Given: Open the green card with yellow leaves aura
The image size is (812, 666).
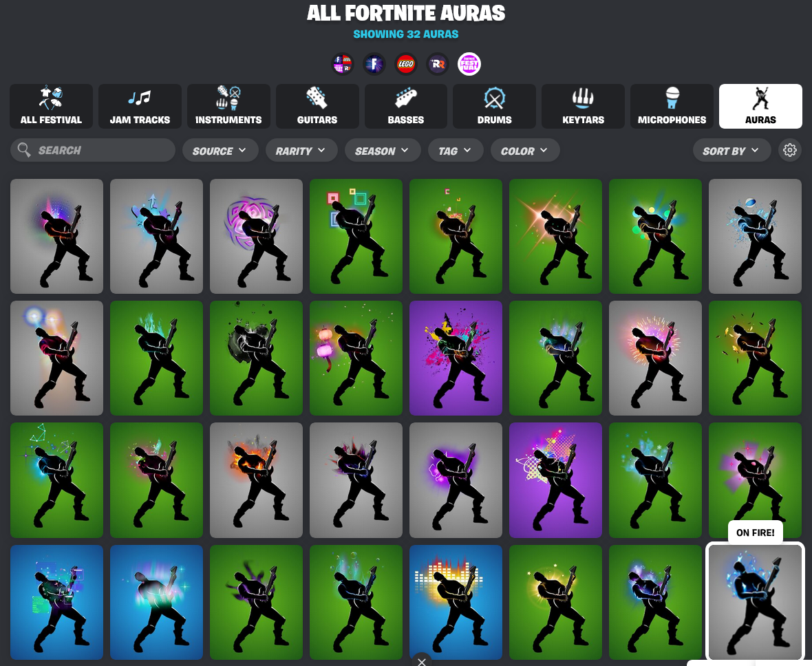Looking at the screenshot, I should [x=755, y=358].
